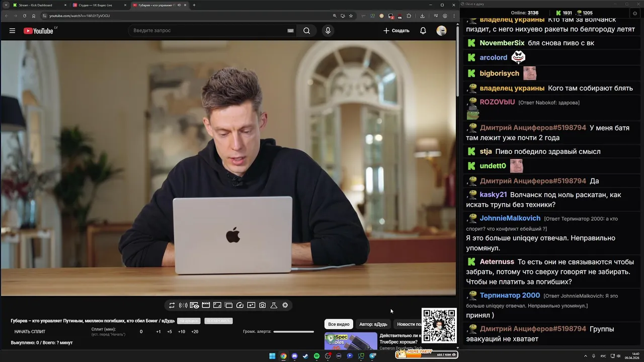This screenshot has height=362, width=644.
Task: Go to the YouTube home logo
Action: [38, 31]
